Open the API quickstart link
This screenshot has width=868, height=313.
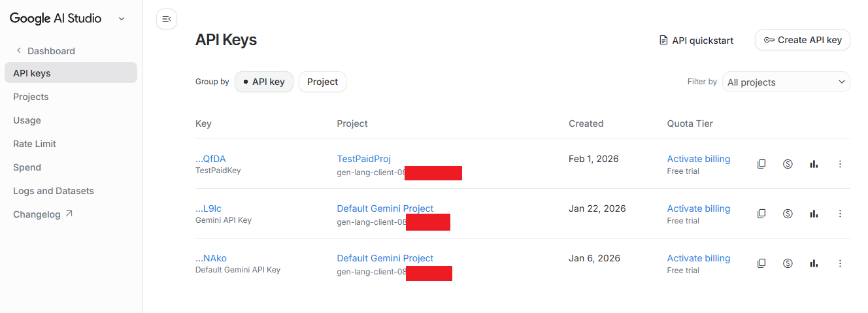(x=696, y=41)
